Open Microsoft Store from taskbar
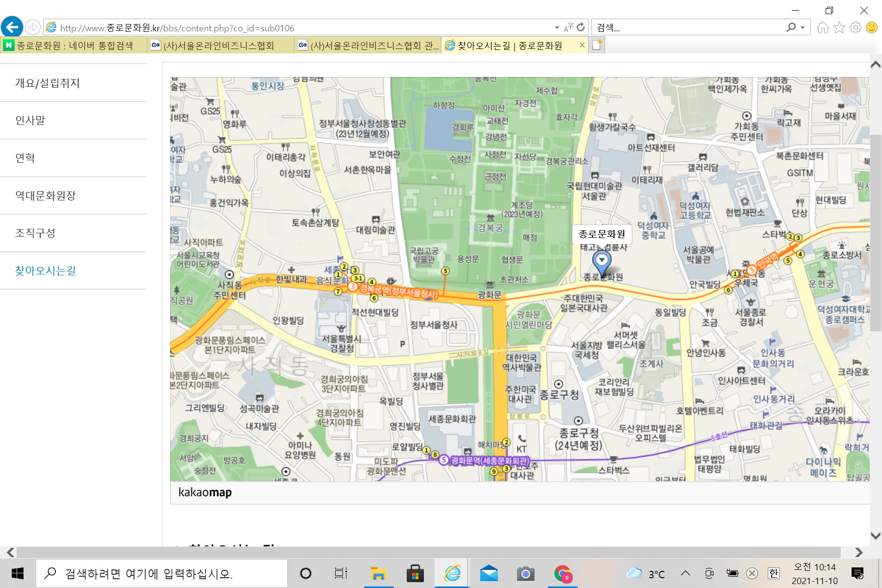The height and width of the screenshot is (588, 882). click(415, 573)
